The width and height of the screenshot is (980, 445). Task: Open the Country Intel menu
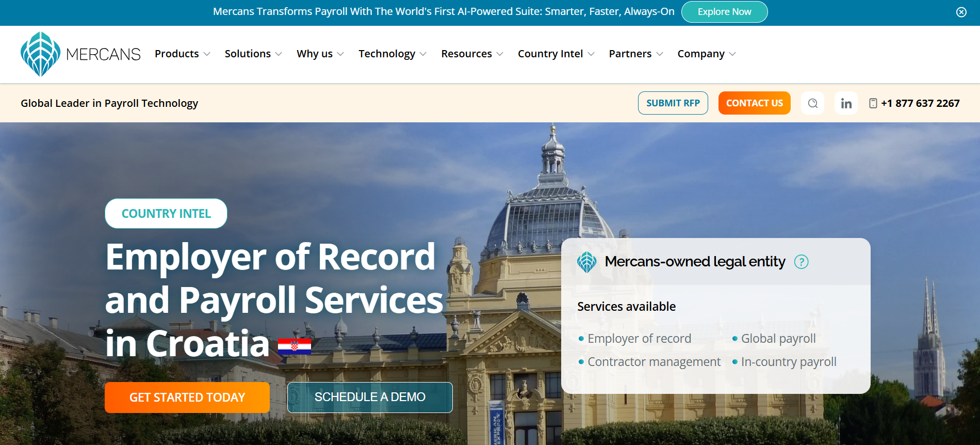pos(550,54)
